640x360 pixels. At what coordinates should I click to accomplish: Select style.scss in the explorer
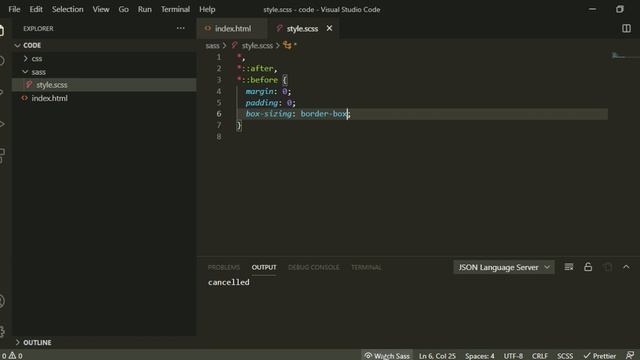(x=104, y=85)
